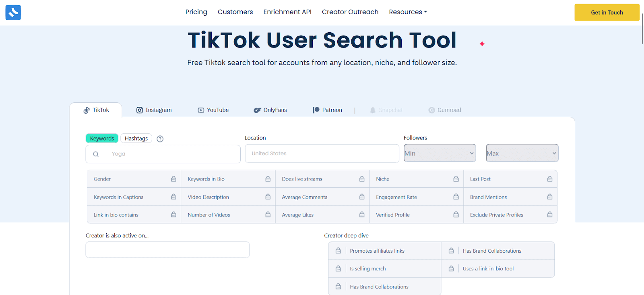Switch to the Patreon tab
This screenshot has width=644, height=295.
click(328, 110)
